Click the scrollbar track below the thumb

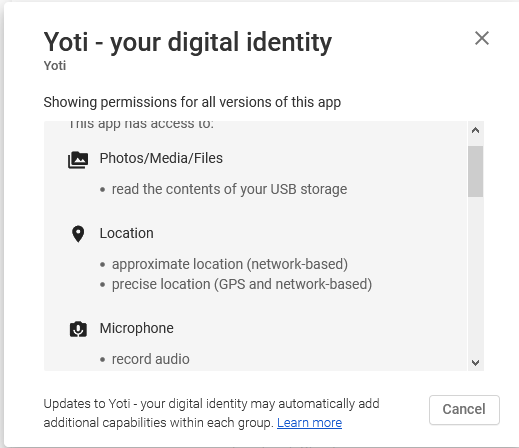coord(475,276)
